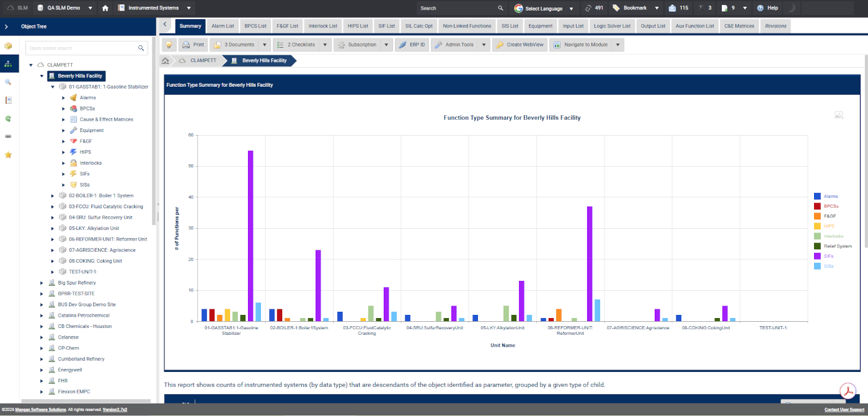This screenshot has height=416, width=868.
Task: Open the Documents dropdown arrow
Action: click(265, 45)
